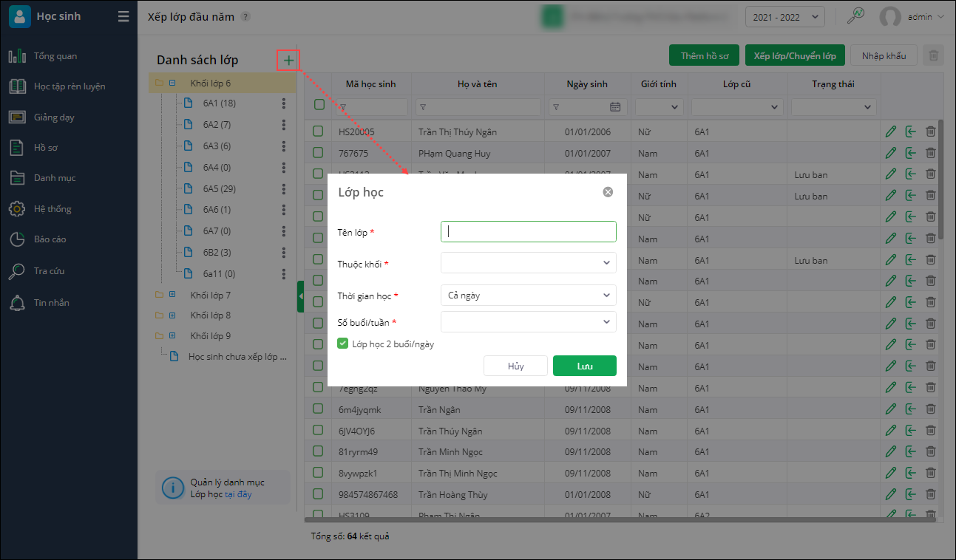
Task: Click the hamburger menu icon beside Học sinh
Action: coord(123,16)
